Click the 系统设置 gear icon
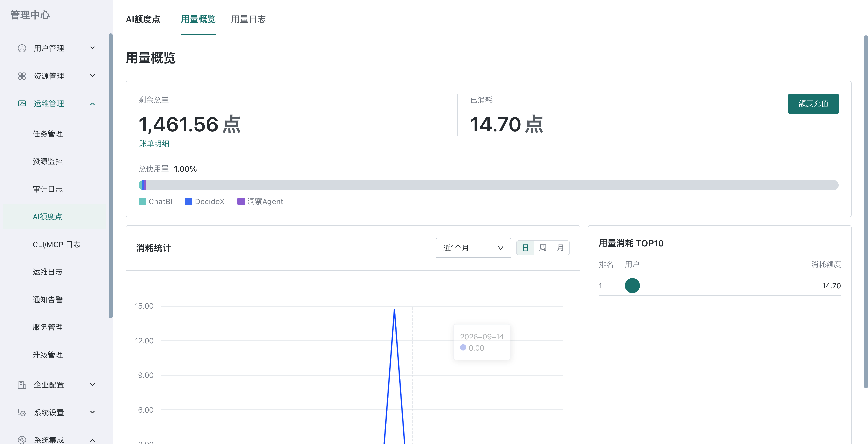Image resolution: width=868 pixels, height=444 pixels. click(22, 412)
